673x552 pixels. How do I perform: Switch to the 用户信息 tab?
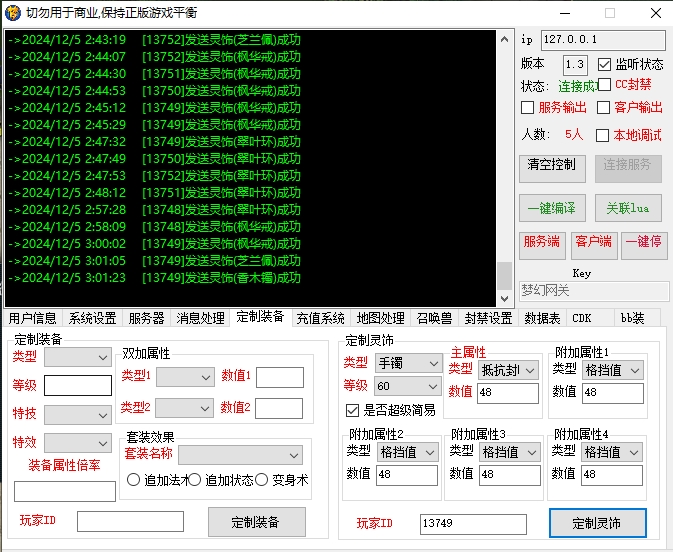pos(33,318)
